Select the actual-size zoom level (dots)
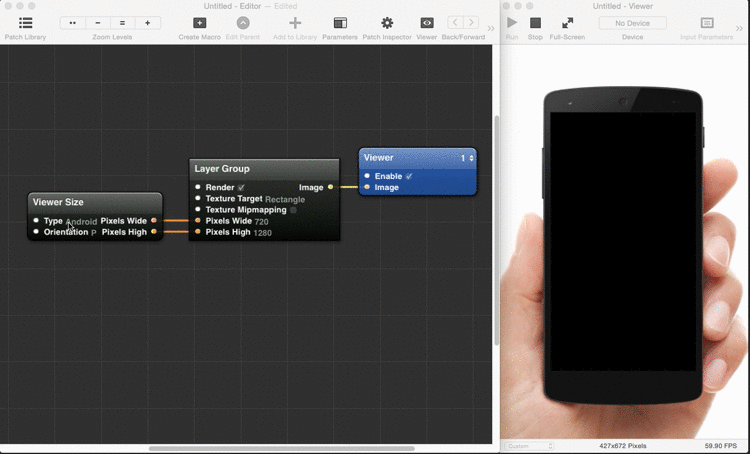This screenshot has width=750, height=454. (73, 23)
